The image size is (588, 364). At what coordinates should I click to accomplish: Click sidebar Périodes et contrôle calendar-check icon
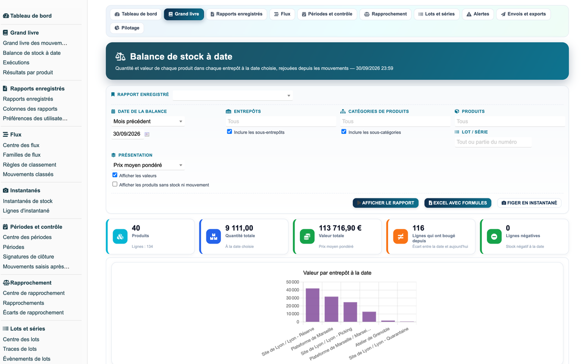pyautogui.click(x=5, y=227)
